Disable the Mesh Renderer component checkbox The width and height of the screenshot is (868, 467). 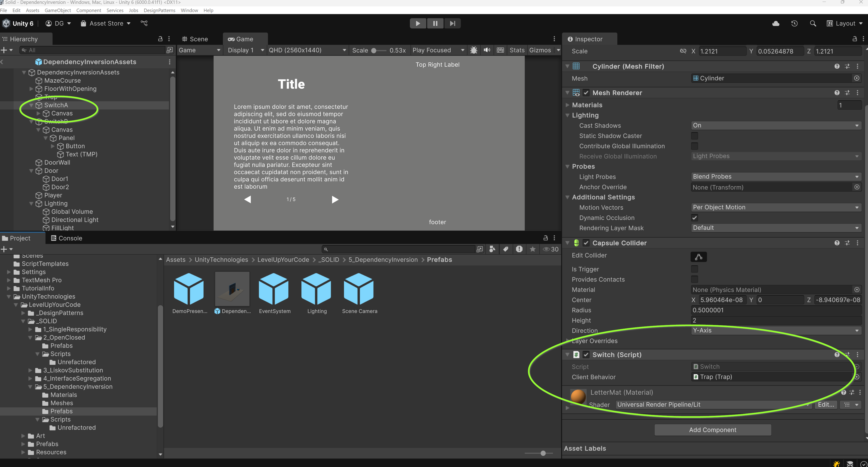coord(586,93)
